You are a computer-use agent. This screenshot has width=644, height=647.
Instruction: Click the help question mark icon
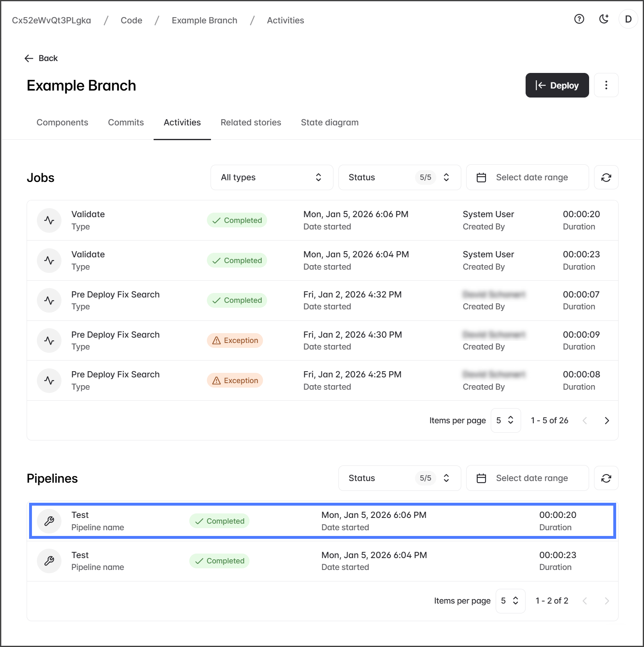pos(579,19)
